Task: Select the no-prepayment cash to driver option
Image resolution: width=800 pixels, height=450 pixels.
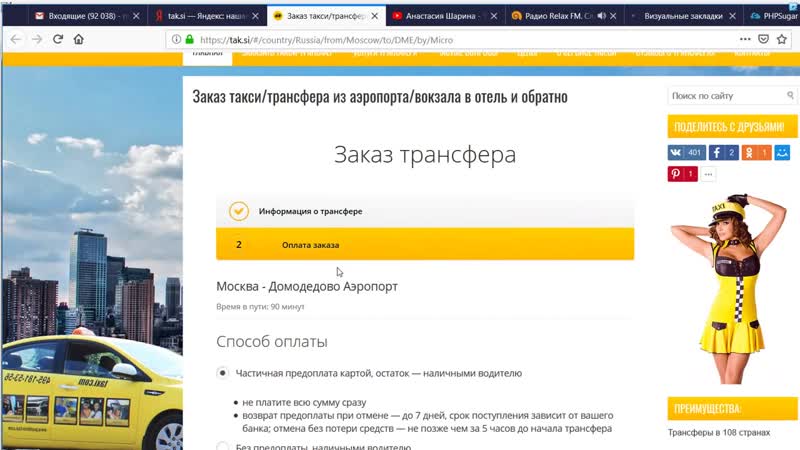Action: [x=223, y=446]
